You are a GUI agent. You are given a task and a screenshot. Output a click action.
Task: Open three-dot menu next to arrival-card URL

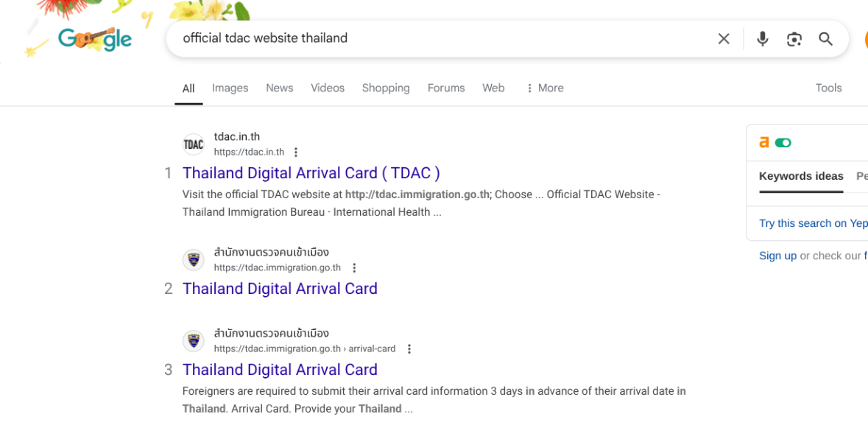tap(409, 349)
